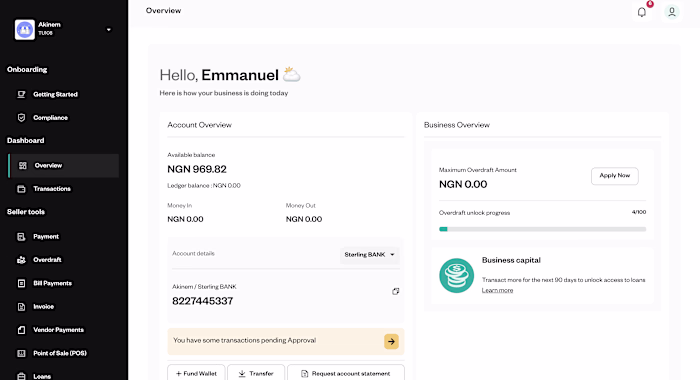Select the Overview menu item

click(x=63, y=165)
